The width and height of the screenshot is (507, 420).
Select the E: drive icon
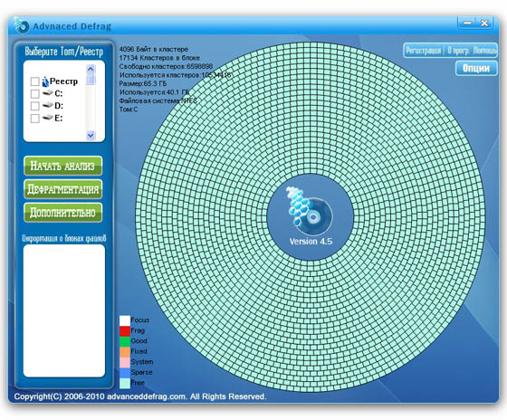pos(47,118)
